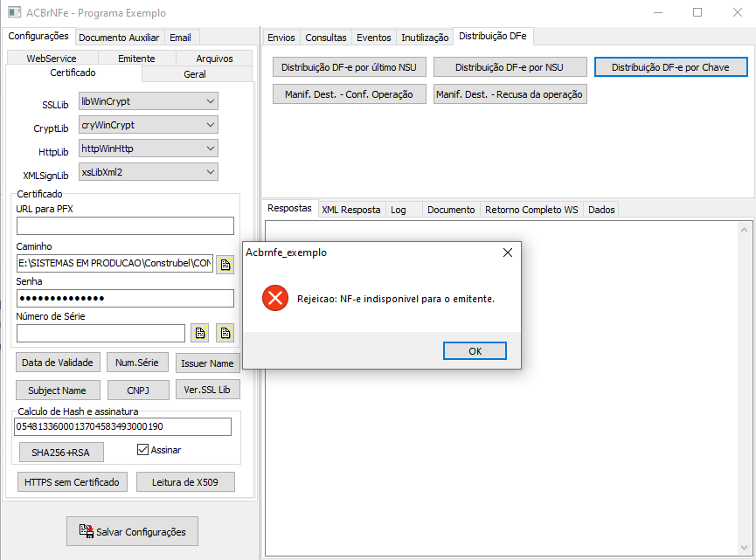Click HTTPS sem Certificado button
Viewport: 756px width, 560px height.
pyautogui.click(x=73, y=482)
